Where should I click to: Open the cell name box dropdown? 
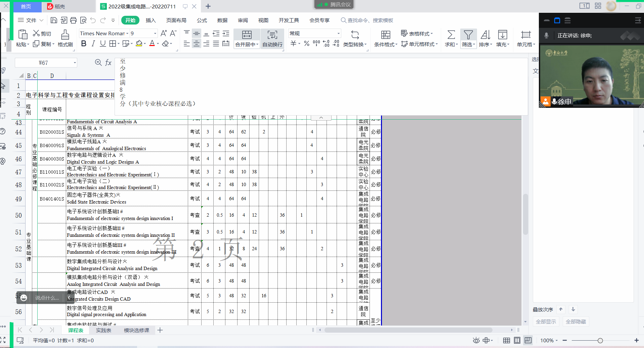click(x=75, y=63)
